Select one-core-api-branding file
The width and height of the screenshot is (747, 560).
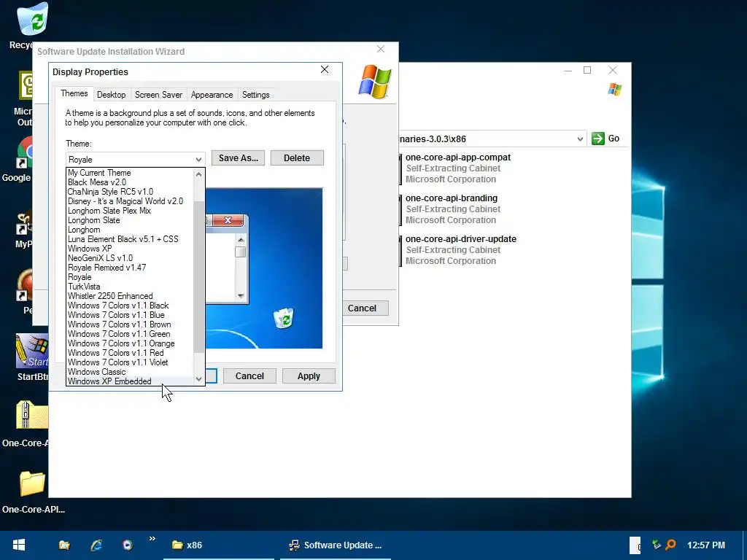pos(451,209)
